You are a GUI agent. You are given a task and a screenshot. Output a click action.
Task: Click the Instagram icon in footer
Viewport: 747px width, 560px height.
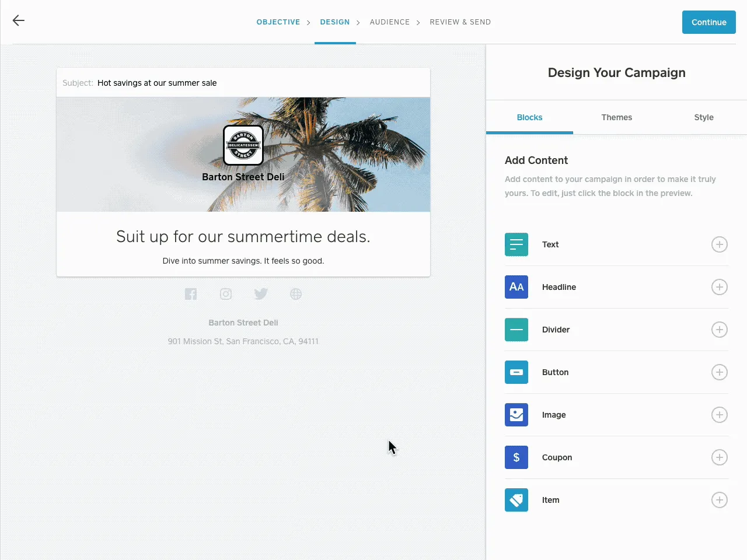click(226, 294)
